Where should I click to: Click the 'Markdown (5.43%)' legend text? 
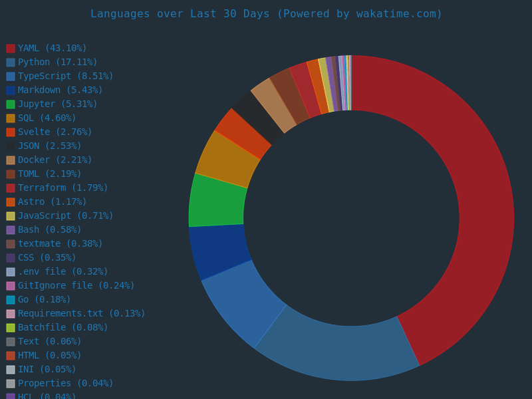(x=60, y=90)
